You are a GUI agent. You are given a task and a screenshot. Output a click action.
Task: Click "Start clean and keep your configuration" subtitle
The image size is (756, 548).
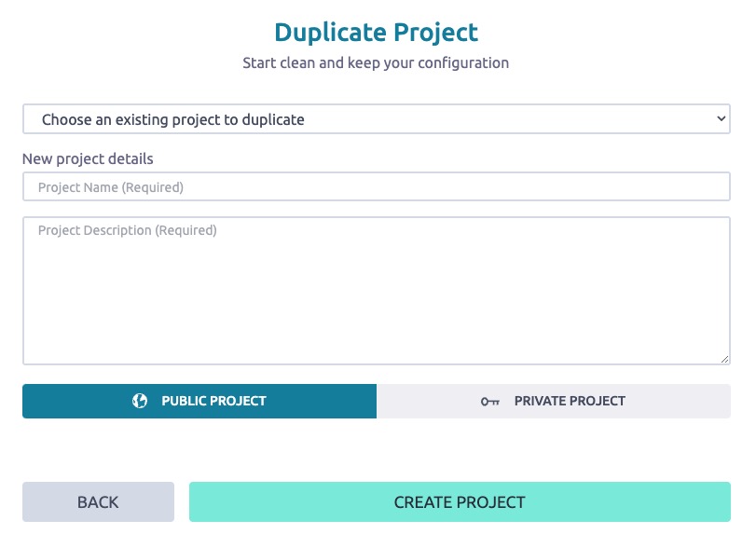376,63
